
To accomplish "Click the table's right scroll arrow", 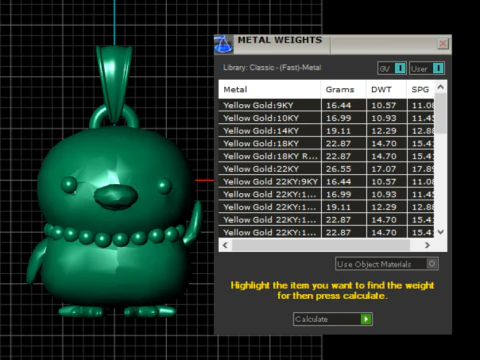I will [427, 245].
